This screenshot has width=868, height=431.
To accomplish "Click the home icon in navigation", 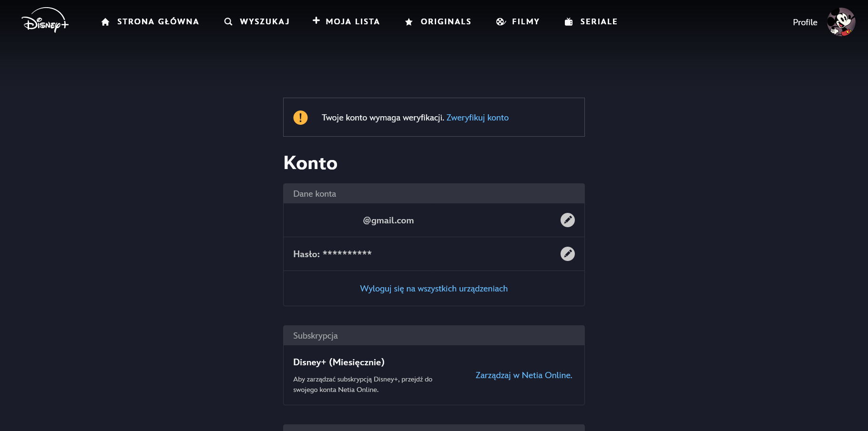I will click(x=105, y=22).
